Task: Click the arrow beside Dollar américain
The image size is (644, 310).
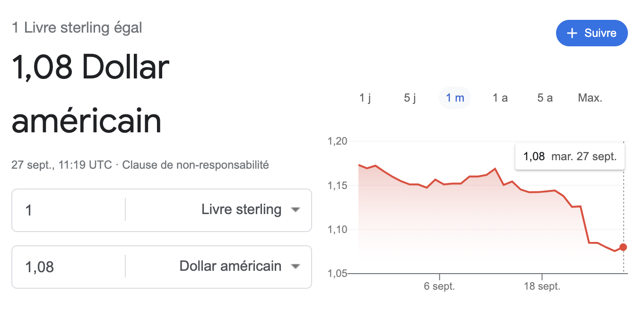Action: click(x=296, y=267)
